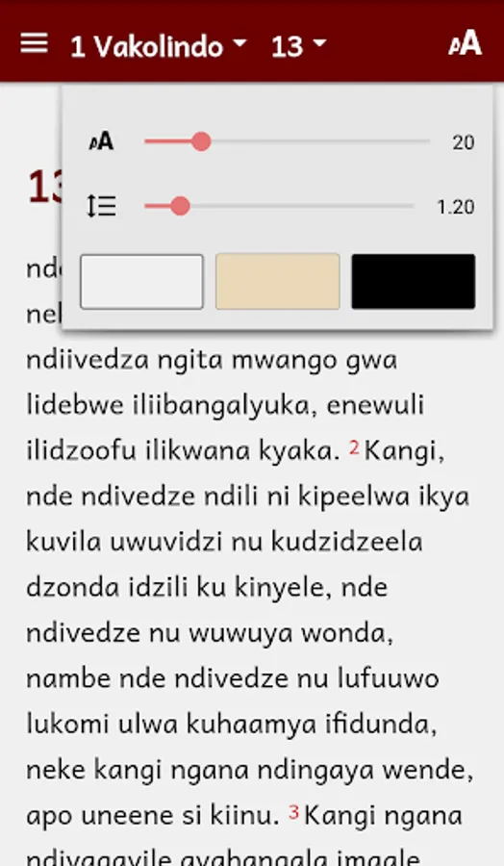
Task: Click the line spacing value 1.20
Action: tap(455, 207)
